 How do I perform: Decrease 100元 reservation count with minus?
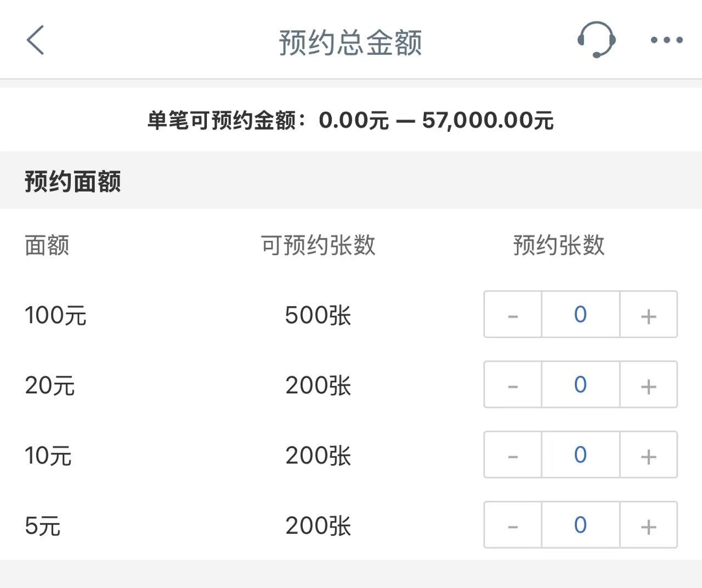click(513, 315)
